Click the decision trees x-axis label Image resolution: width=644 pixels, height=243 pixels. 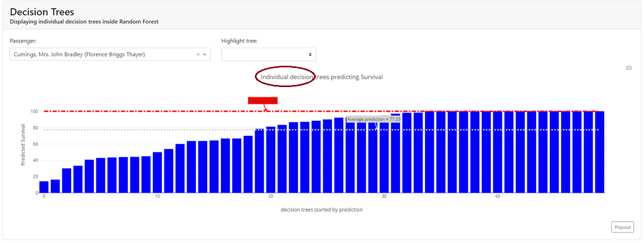point(321,210)
